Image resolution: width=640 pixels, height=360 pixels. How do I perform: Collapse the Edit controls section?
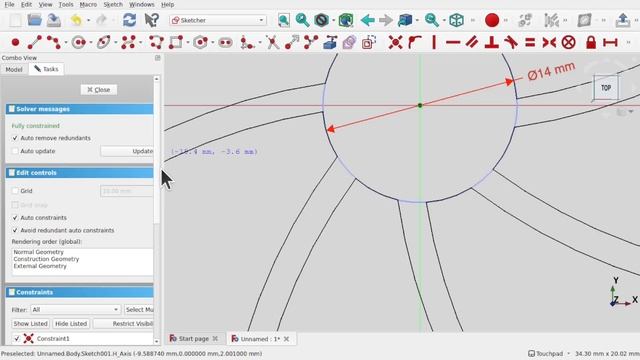point(80,173)
